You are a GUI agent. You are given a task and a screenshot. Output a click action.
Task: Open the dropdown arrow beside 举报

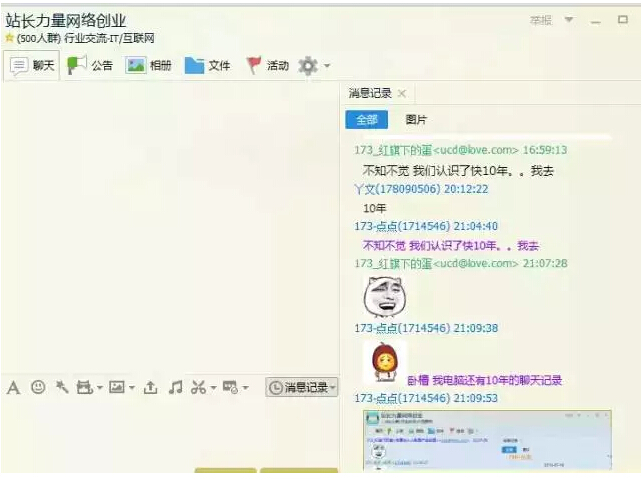pyautogui.click(x=569, y=20)
